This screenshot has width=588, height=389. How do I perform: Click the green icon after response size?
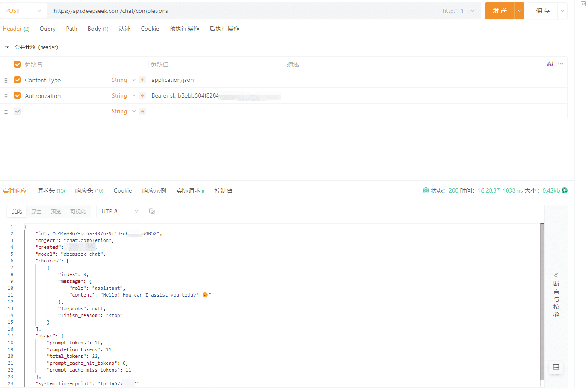pos(565,190)
